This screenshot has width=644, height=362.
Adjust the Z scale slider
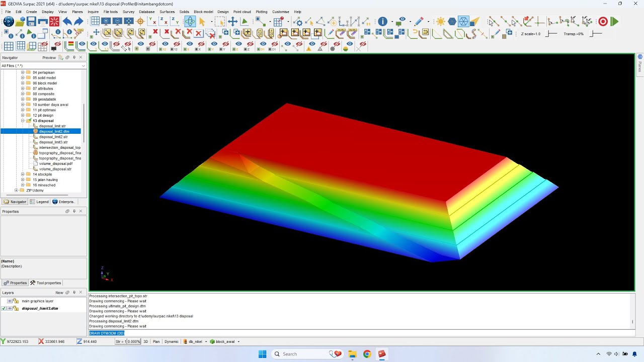pyautogui.click(x=552, y=34)
